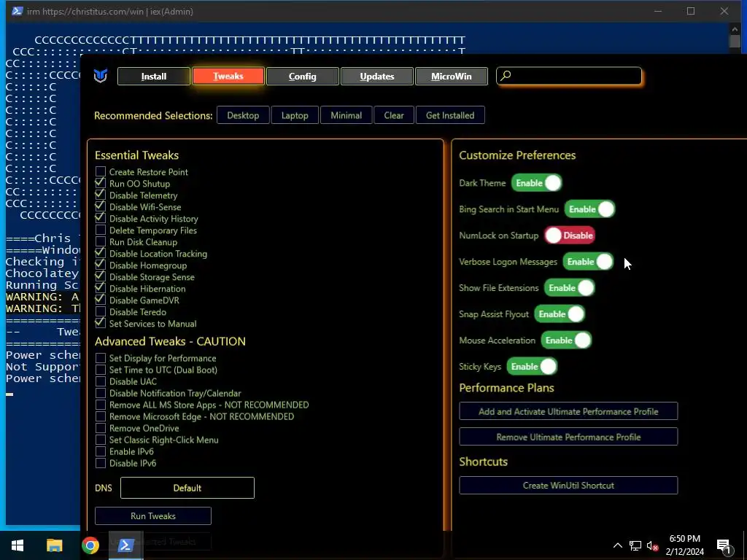Uncheck Disable Telemetry
The height and width of the screenshot is (560, 747).
click(x=101, y=195)
